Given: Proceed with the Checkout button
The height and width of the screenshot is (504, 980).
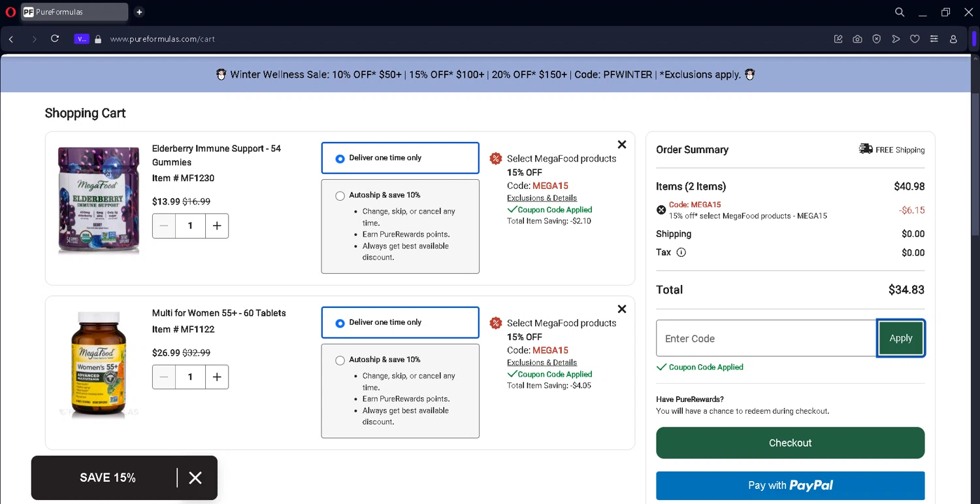Looking at the screenshot, I should pyautogui.click(x=790, y=443).
